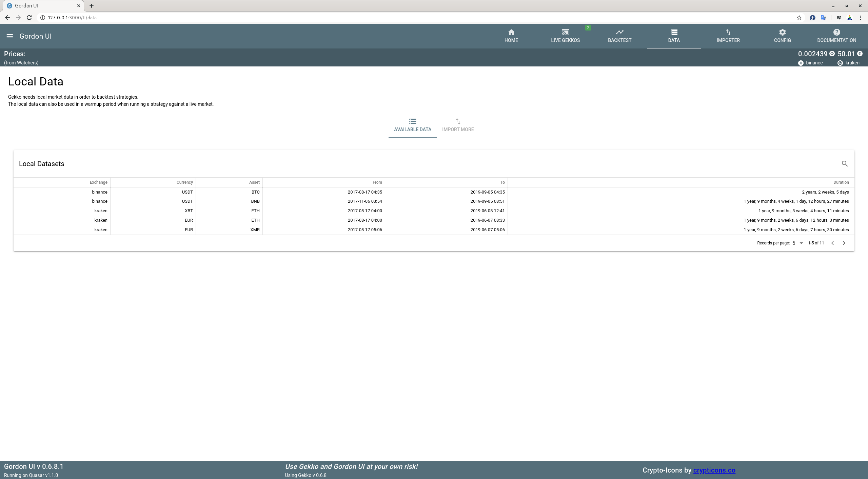Reload the browser page

pyautogui.click(x=29, y=18)
